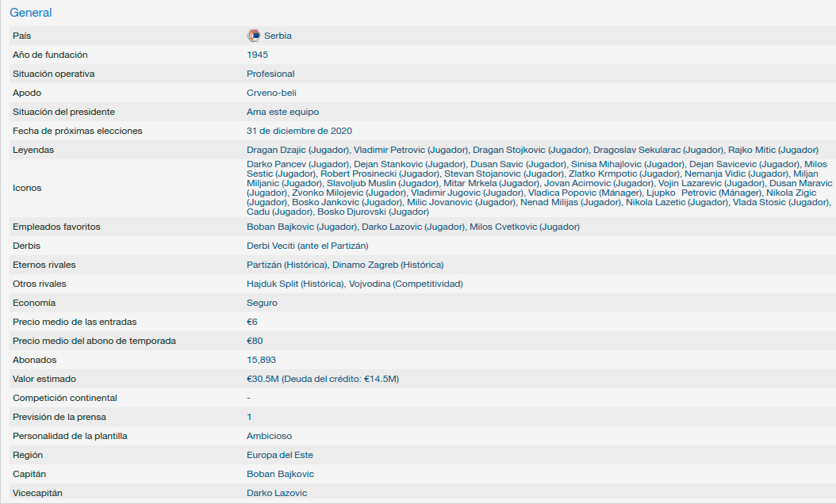
Task: Click the Serbia flag icon
Action: coord(254,36)
